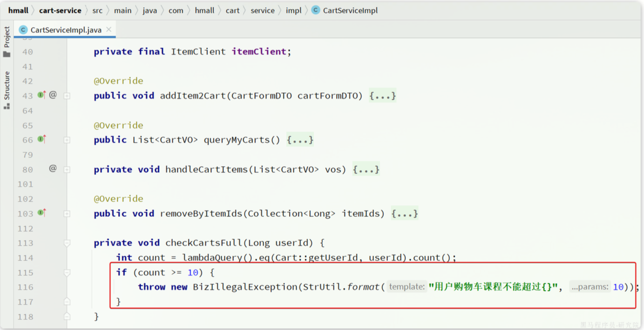The height and width of the screenshot is (330, 644).
Task: Click the implements-method gutter icon beside removeByItemIds
Action: 42,213
